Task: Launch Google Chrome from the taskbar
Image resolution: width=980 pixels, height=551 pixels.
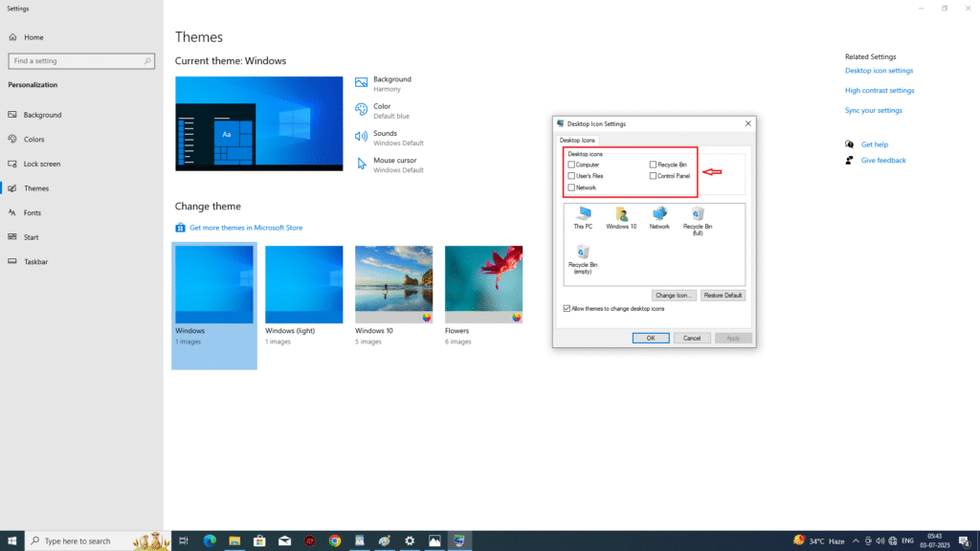Action: pyautogui.click(x=335, y=541)
